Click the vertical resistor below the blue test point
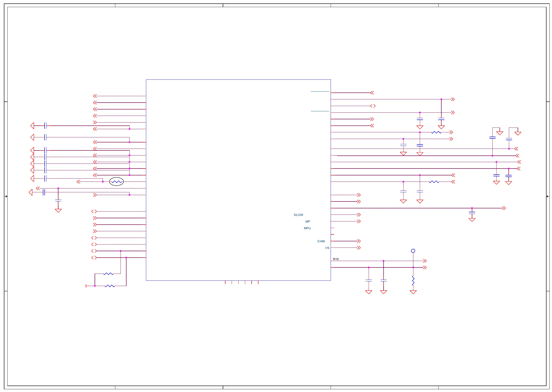This screenshot has height=392, width=552. point(413,280)
